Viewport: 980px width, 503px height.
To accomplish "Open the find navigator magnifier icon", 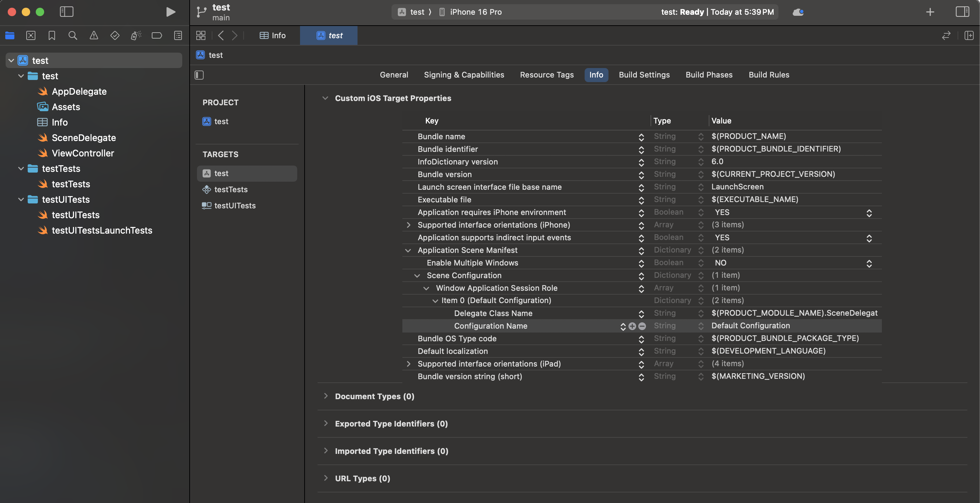I will [73, 35].
